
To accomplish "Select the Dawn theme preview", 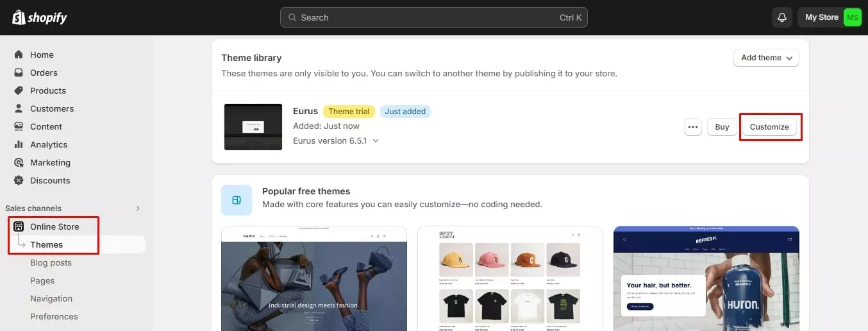I will [314, 278].
